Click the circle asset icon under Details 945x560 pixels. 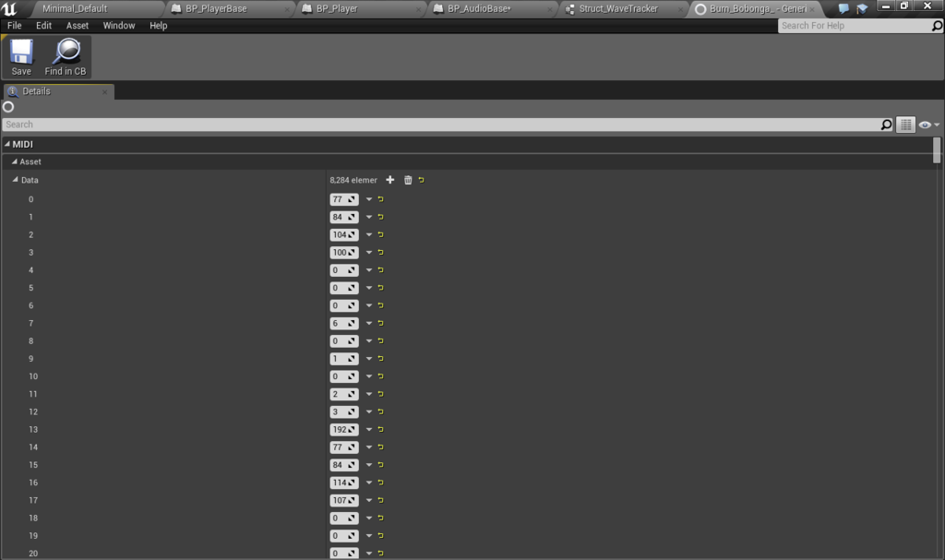(x=8, y=107)
